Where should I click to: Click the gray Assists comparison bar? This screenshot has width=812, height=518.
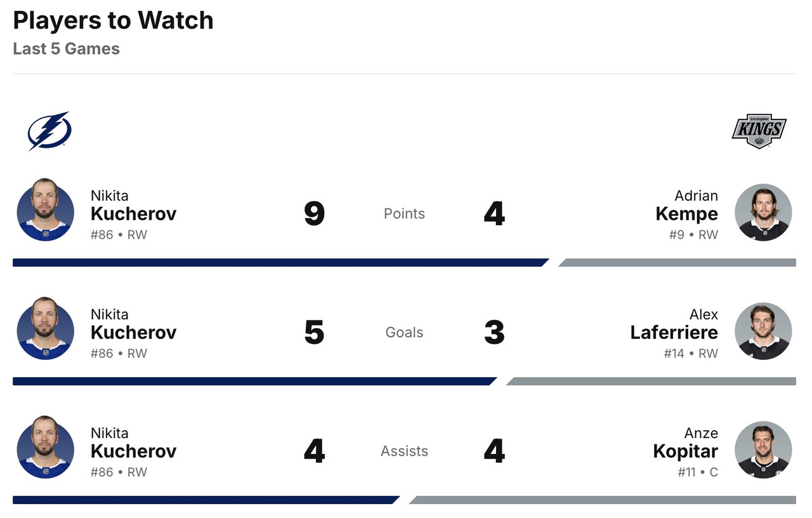[x=603, y=500]
